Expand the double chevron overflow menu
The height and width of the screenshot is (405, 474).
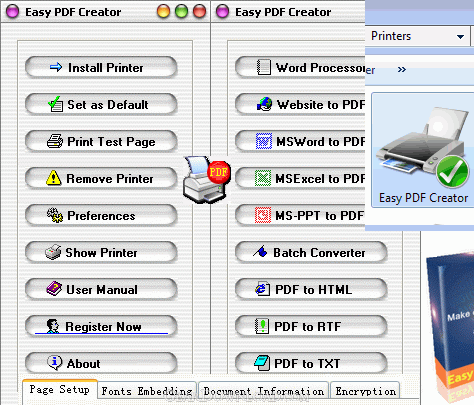(x=402, y=69)
